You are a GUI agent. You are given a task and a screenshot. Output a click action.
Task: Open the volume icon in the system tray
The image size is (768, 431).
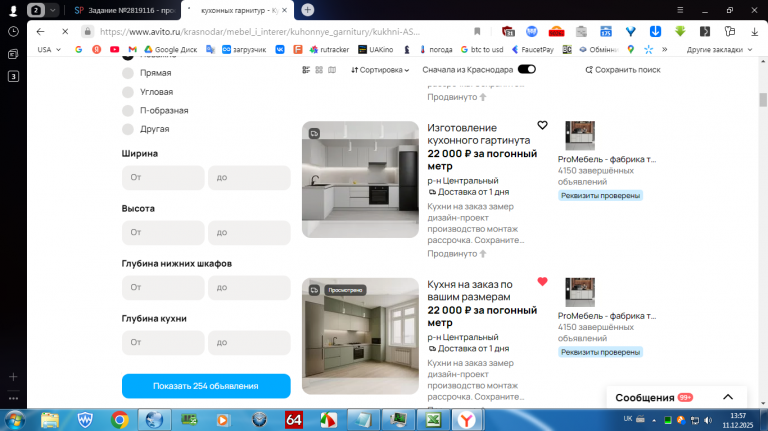708,420
